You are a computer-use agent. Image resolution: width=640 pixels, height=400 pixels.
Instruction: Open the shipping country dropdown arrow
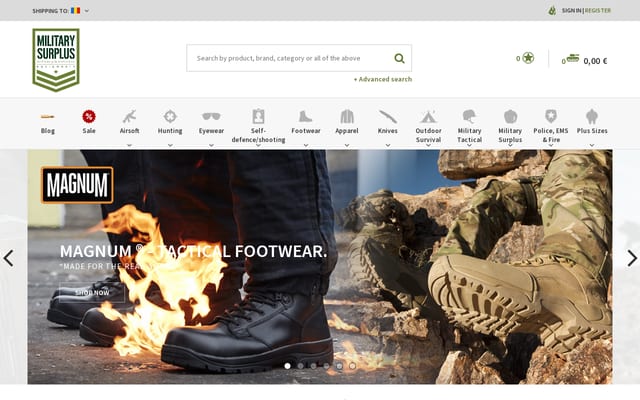(87, 11)
